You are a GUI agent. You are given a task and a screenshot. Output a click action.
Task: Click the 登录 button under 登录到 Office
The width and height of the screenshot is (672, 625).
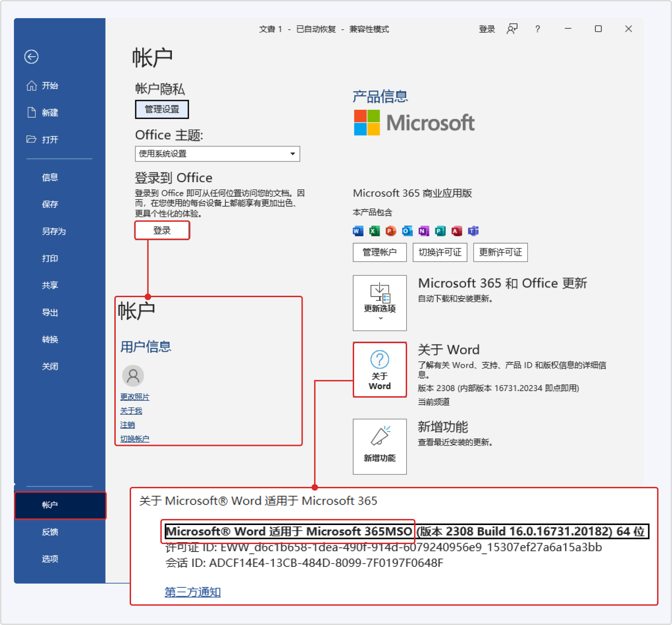162,230
